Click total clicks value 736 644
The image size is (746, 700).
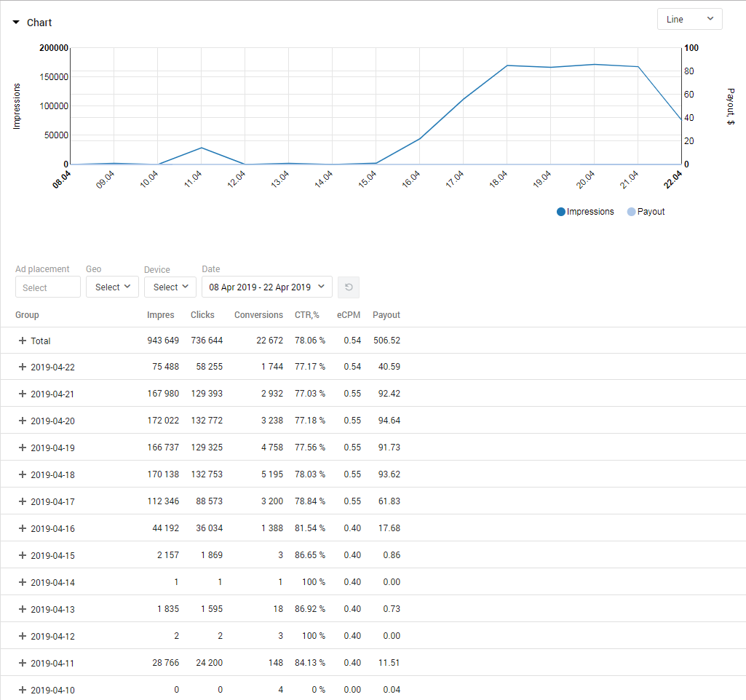point(207,341)
